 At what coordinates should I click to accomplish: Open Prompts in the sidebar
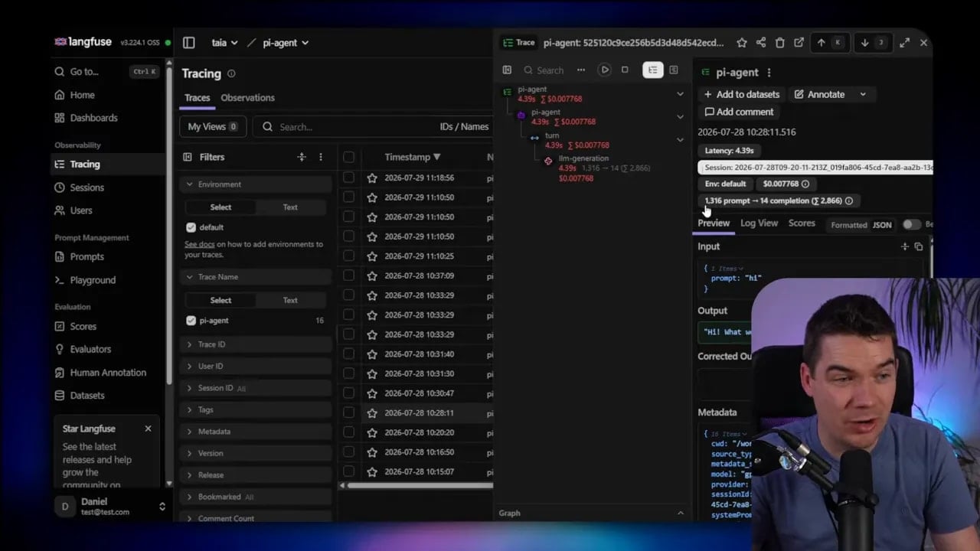click(x=87, y=257)
